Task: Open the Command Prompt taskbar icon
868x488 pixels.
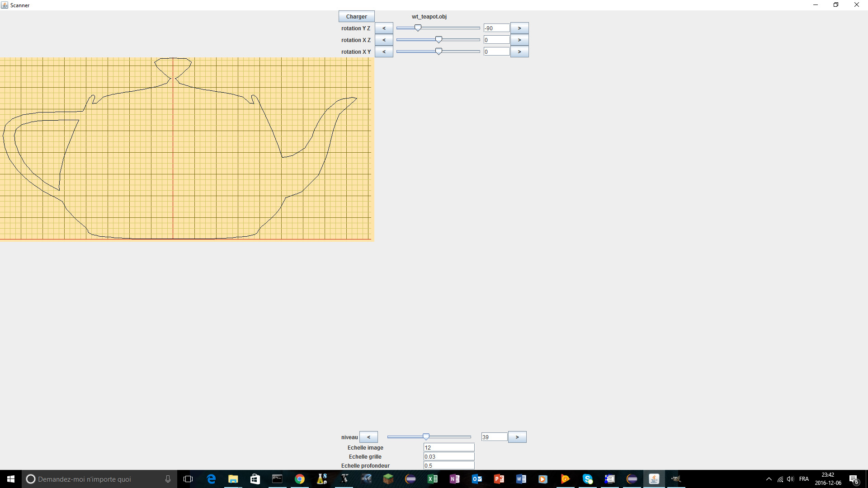Action: coord(277,479)
